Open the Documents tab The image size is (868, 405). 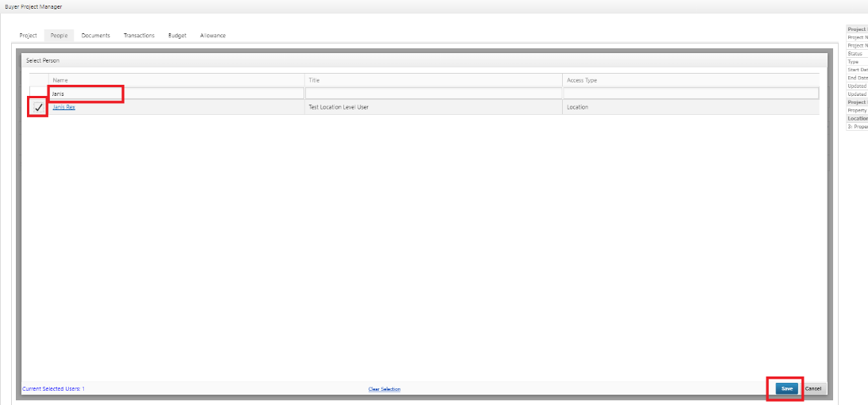pyautogui.click(x=96, y=36)
